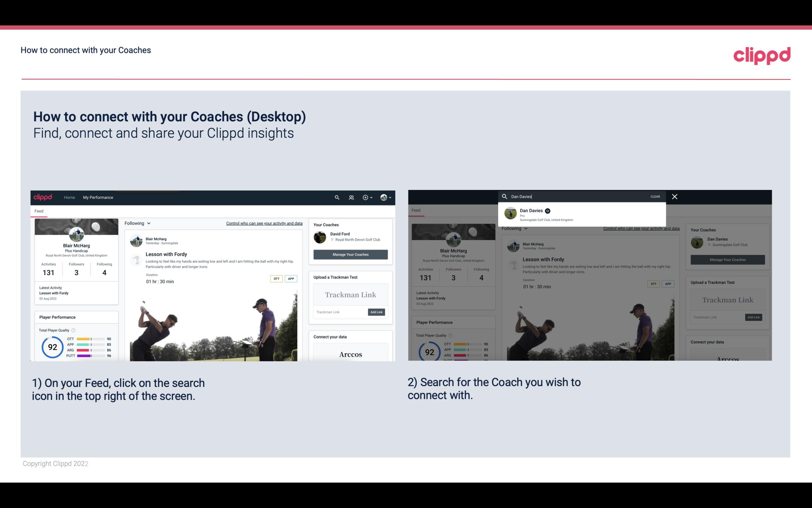Click the Manage Your Coaches button
Image resolution: width=812 pixels, height=508 pixels.
point(350,254)
